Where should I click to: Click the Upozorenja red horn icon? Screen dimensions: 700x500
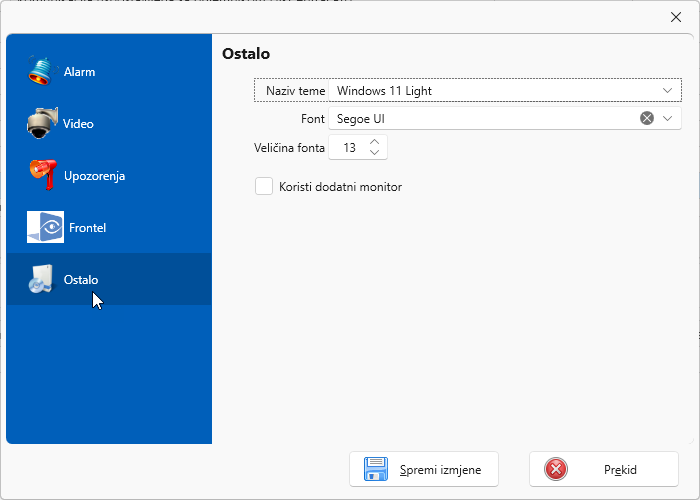pos(40,175)
